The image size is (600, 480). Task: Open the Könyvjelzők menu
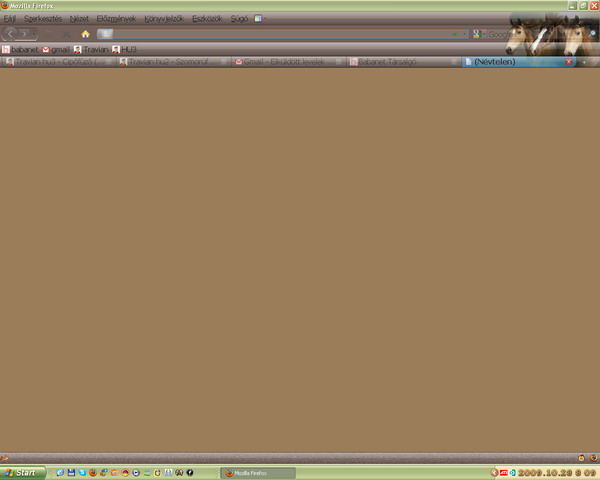tap(163, 19)
